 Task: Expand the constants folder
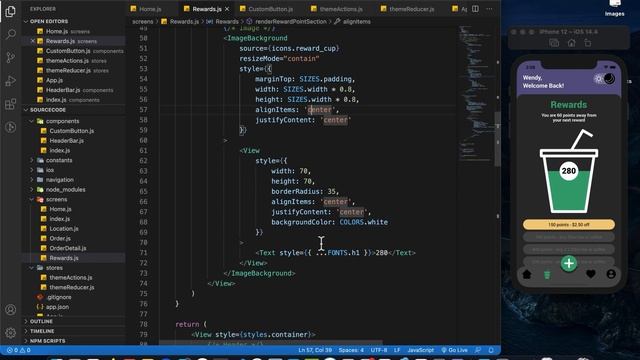click(x=31, y=160)
